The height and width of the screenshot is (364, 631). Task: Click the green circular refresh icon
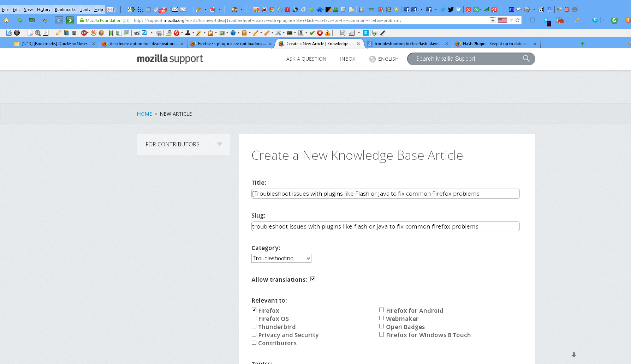click(x=614, y=20)
